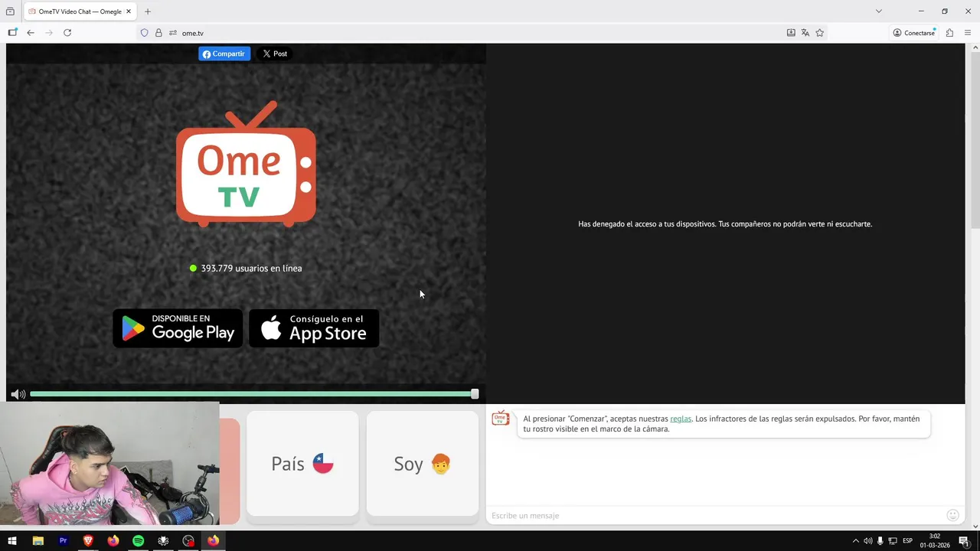Focus the Escribe un mensaje field
The width and height of the screenshot is (980, 551).
(x=716, y=516)
